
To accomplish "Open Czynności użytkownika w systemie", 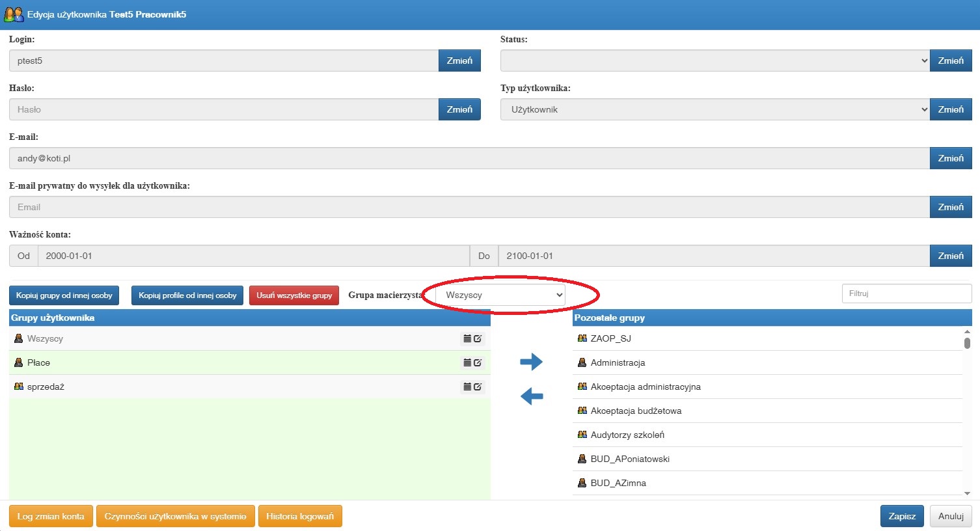I will click(x=176, y=516).
